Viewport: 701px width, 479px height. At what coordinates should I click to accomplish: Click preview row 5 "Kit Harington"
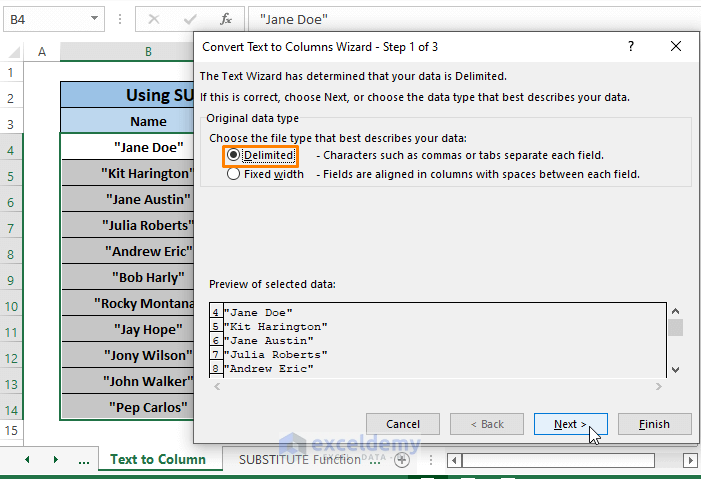[275, 326]
